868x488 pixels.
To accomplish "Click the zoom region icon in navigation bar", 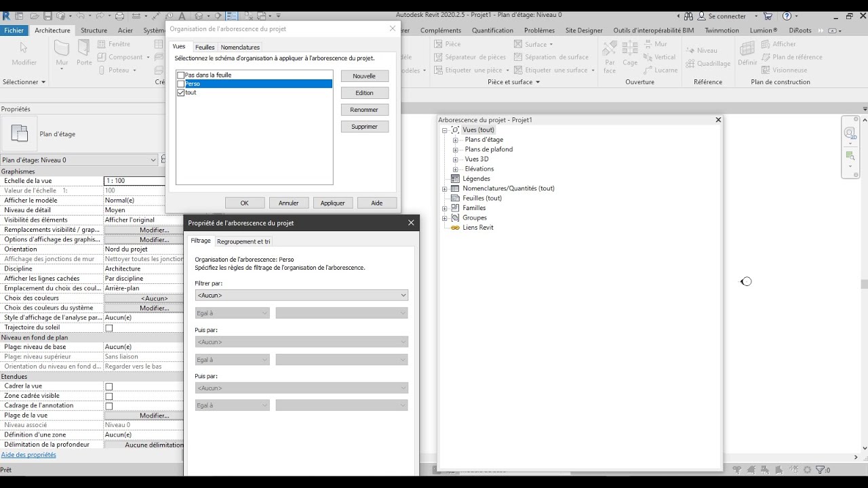I will click(x=850, y=156).
